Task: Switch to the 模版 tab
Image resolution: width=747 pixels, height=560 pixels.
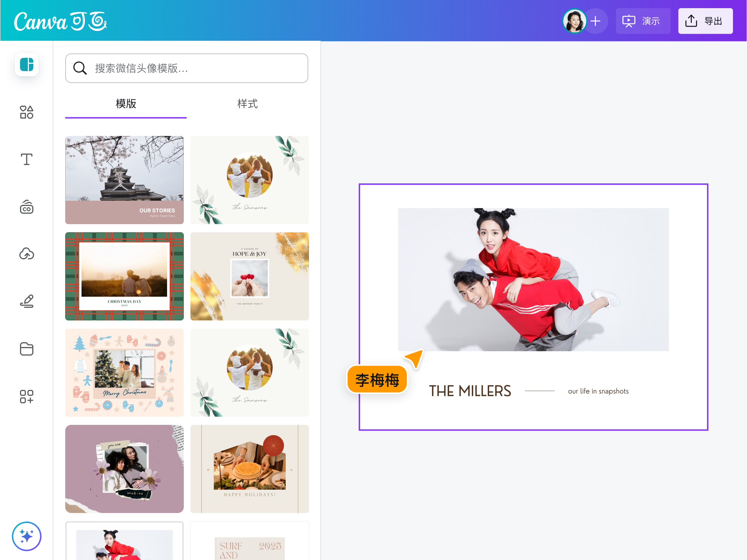Action: click(126, 104)
